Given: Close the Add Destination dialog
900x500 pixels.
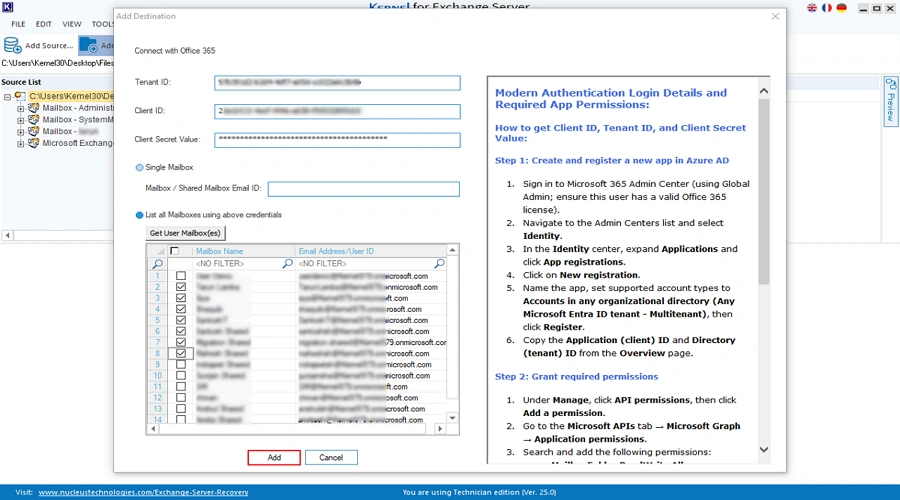Looking at the screenshot, I should coord(775,16).
